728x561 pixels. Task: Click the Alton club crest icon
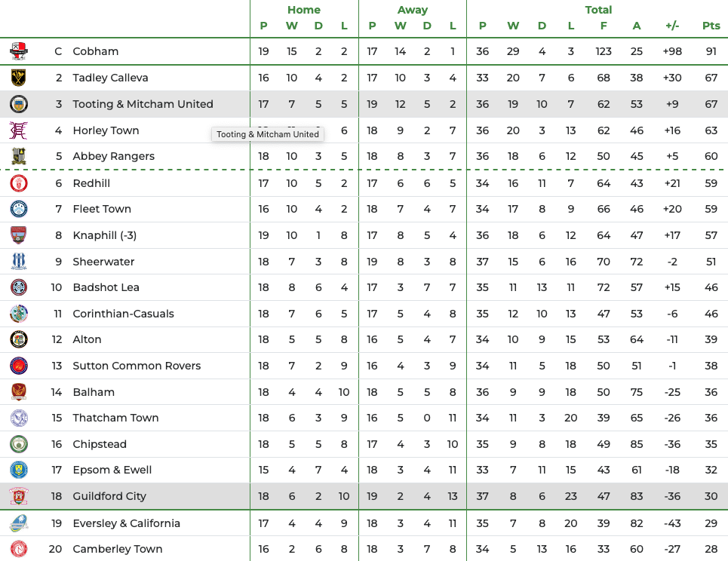click(x=19, y=339)
